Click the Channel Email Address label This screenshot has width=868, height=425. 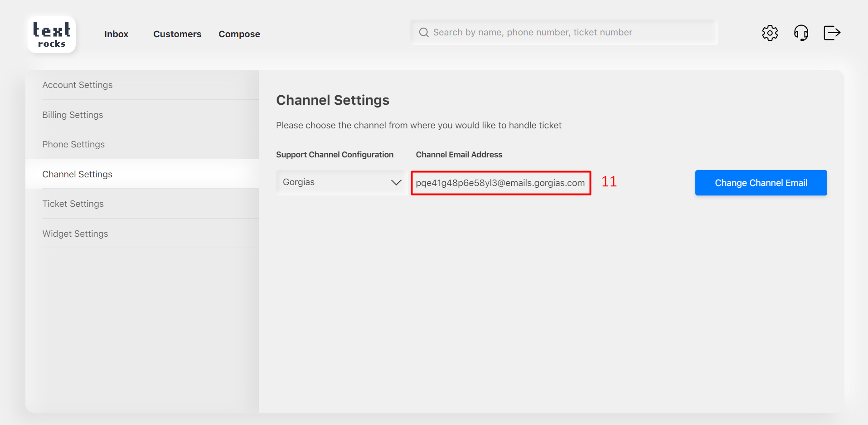tap(459, 155)
